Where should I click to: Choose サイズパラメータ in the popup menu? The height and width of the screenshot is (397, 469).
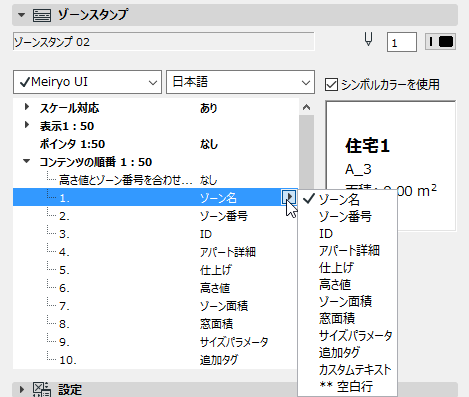pyautogui.click(x=347, y=336)
